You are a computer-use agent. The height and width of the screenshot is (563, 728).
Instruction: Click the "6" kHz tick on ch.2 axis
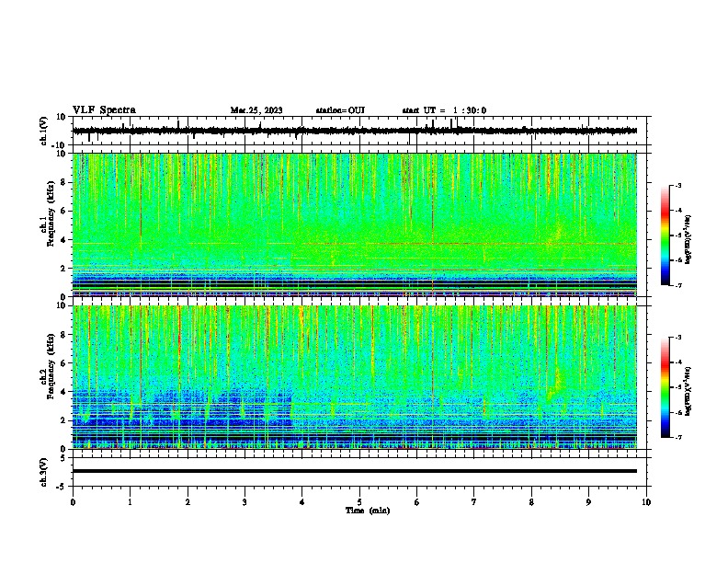tap(64, 362)
